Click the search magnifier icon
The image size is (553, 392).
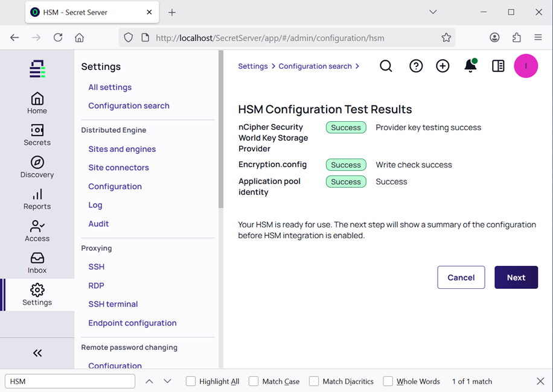pos(386,66)
